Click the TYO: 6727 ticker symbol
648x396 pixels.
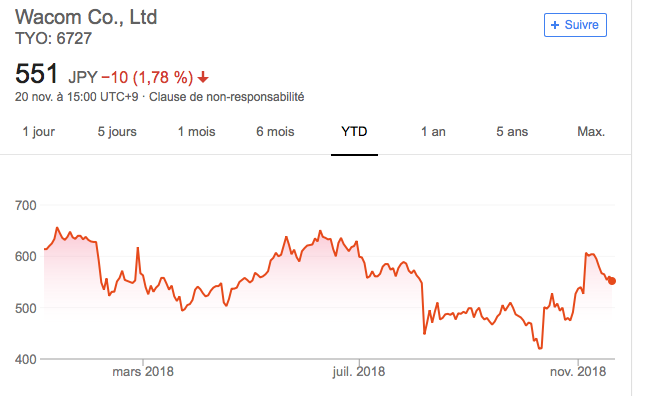point(53,38)
